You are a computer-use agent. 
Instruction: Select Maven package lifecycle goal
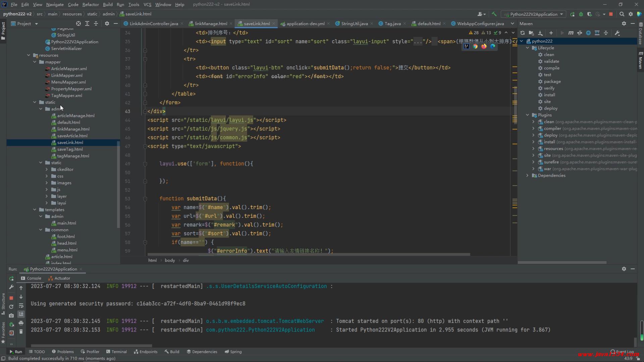point(552,81)
